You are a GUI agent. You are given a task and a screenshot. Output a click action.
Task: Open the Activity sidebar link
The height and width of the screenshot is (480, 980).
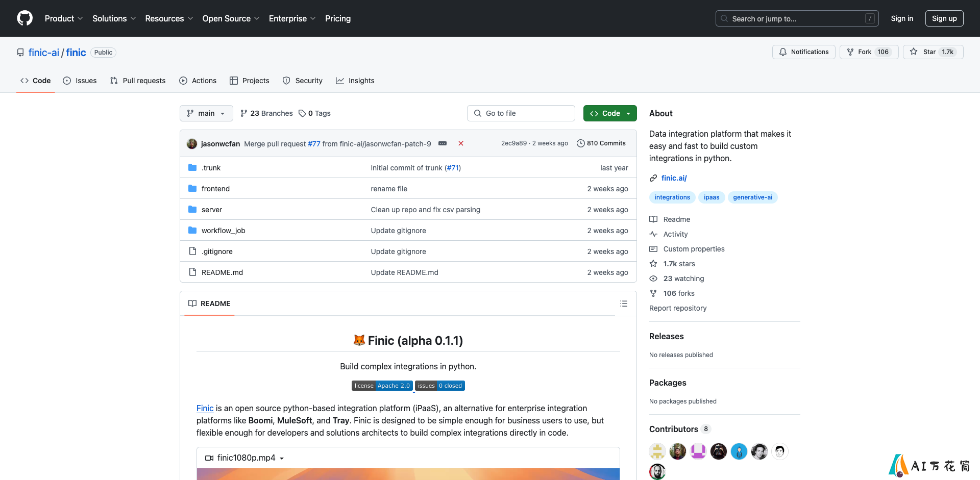click(669, 234)
